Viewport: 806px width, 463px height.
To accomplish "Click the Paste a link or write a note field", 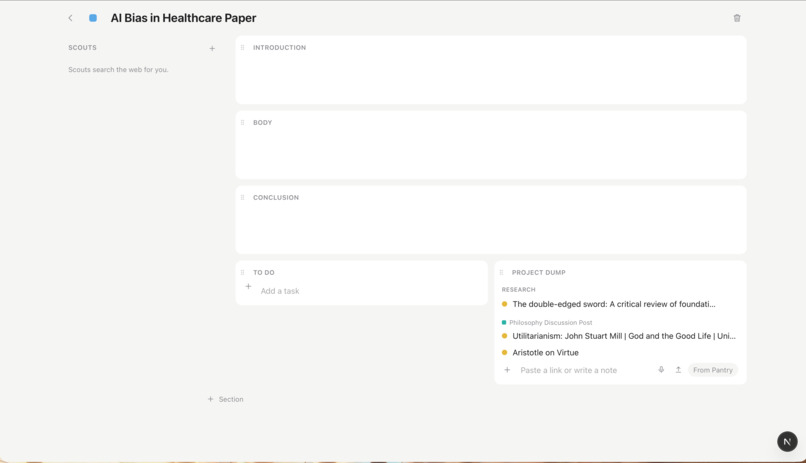I will click(569, 370).
